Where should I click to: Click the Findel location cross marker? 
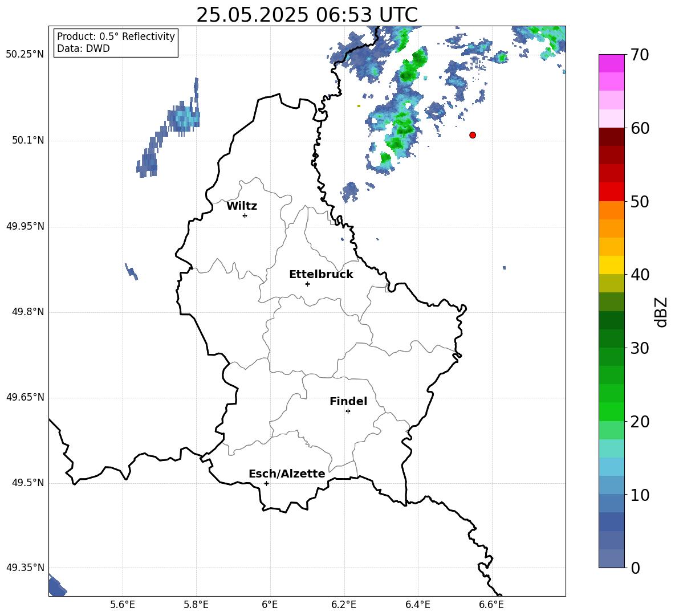click(x=348, y=411)
